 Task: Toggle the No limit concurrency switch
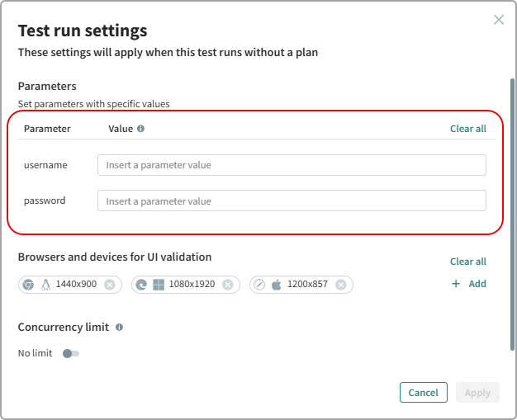click(71, 353)
